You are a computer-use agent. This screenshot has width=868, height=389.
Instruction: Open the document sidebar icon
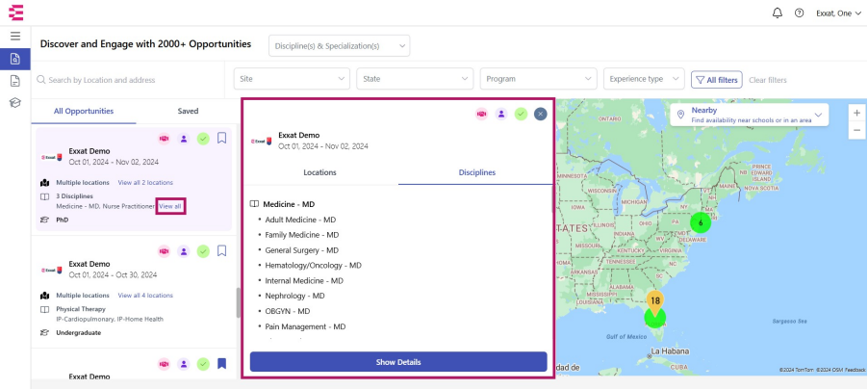click(x=15, y=81)
